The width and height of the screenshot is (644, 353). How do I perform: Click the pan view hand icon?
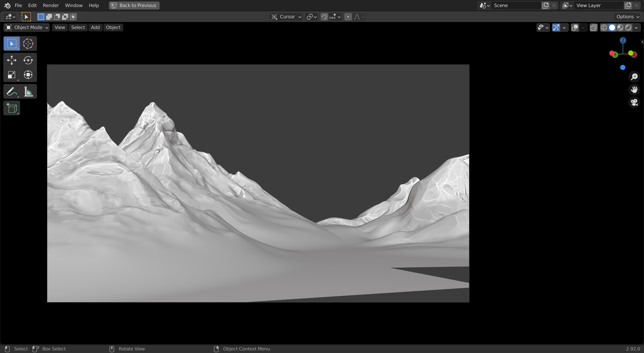634,90
